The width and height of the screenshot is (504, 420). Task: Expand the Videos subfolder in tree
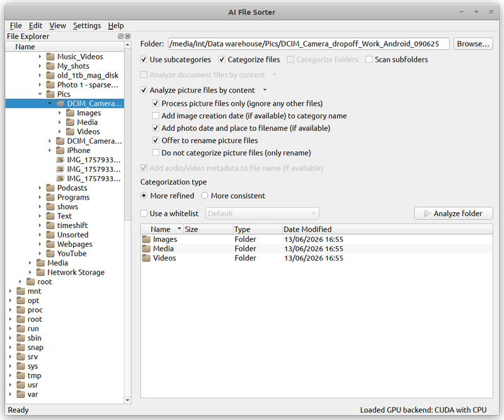coord(59,132)
